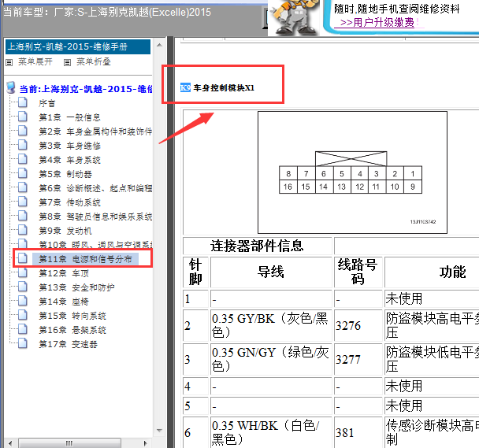Click the 车身控制模块X1 heading
Screen dimensions: 479x448
coord(224,88)
